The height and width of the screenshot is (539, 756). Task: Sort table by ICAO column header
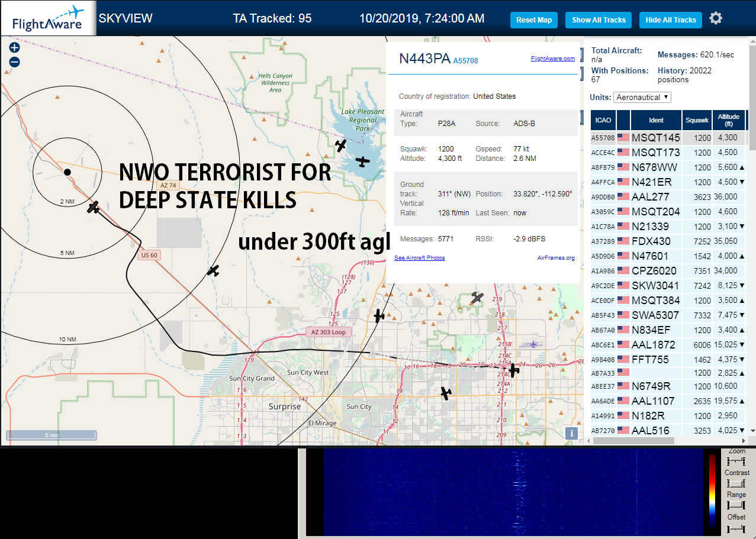click(603, 120)
